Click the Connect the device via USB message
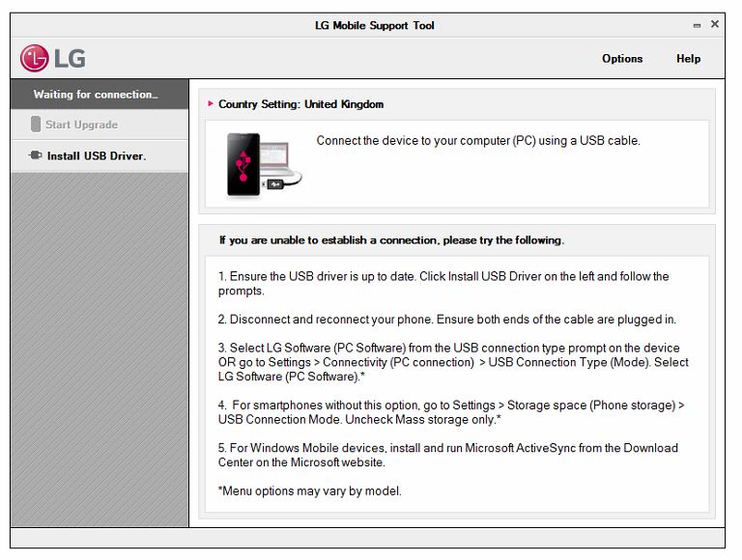 (x=478, y=141)
